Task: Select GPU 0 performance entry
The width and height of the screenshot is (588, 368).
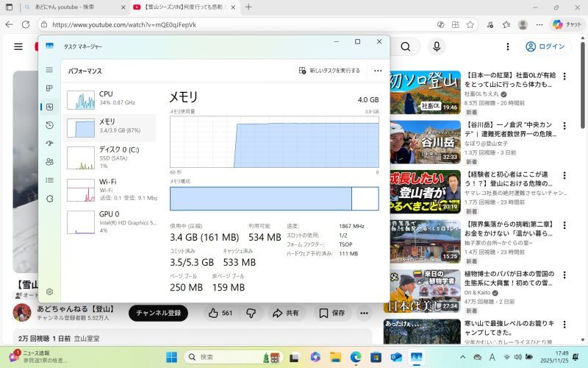Action: (x=110, y=222)
